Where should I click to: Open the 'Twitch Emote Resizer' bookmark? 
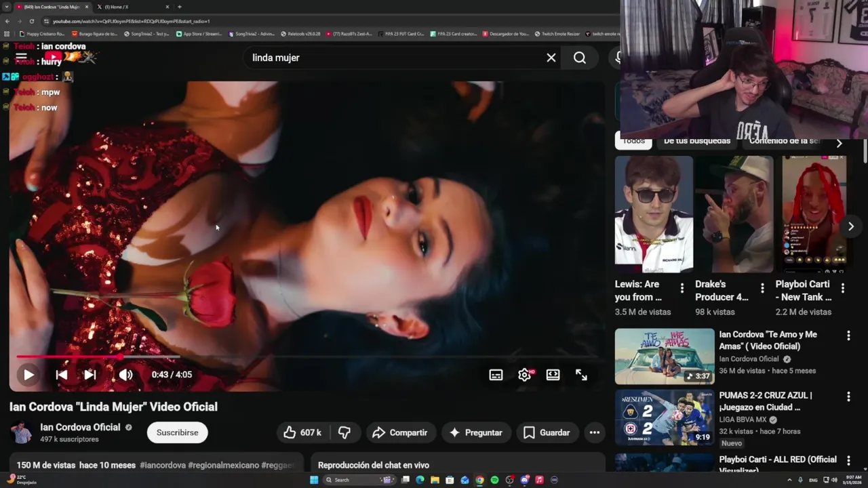point(557,34)
